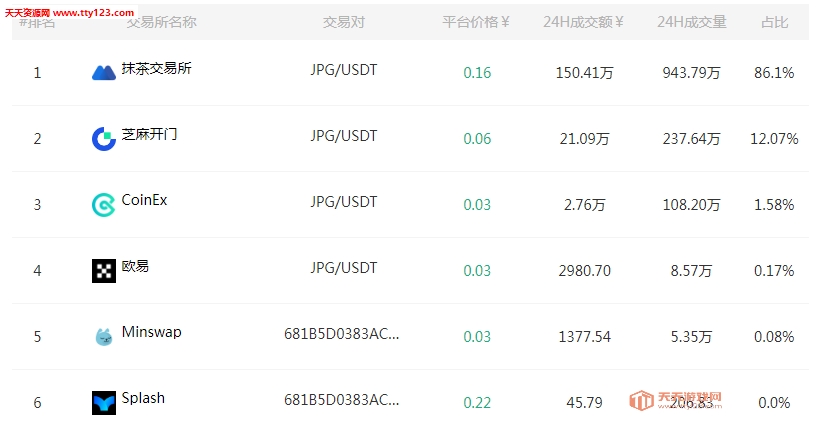Click price 0.03 in CoinEx row

[x=477, y=205]
